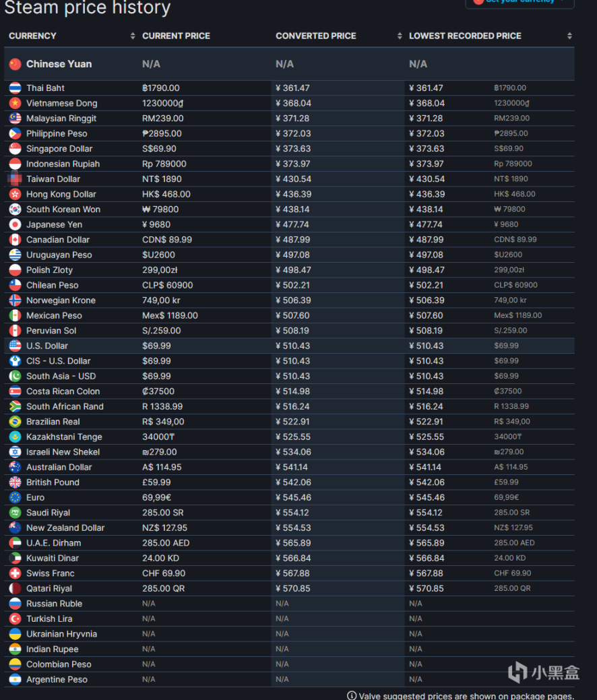
Task: Select the South Asia - USD row name
Action: click(61, 377)
